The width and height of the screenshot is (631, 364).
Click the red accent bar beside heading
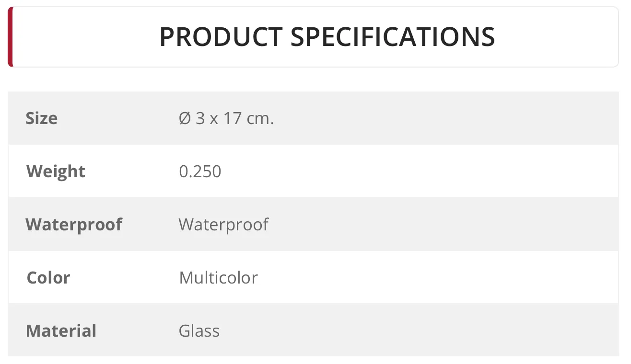coord(10,37)
